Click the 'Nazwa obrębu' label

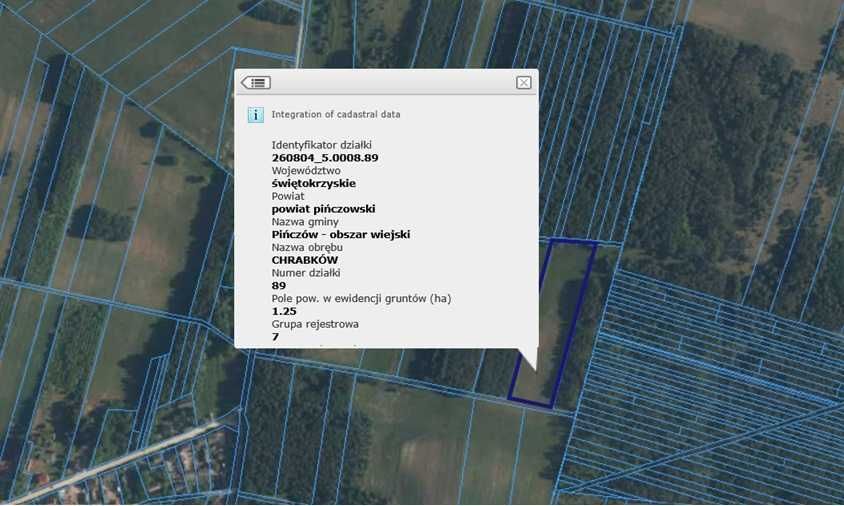click(x=307, y=248)
